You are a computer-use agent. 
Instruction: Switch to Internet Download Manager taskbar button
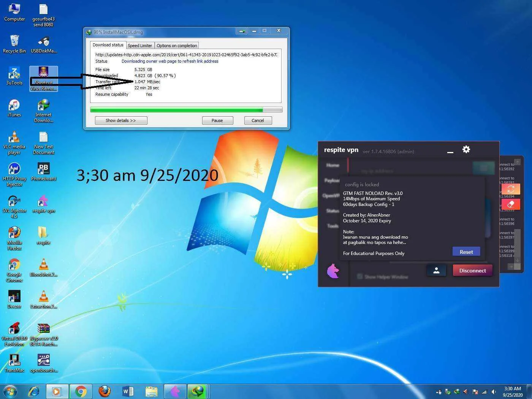pyautogui.click(x=197, y=391)
